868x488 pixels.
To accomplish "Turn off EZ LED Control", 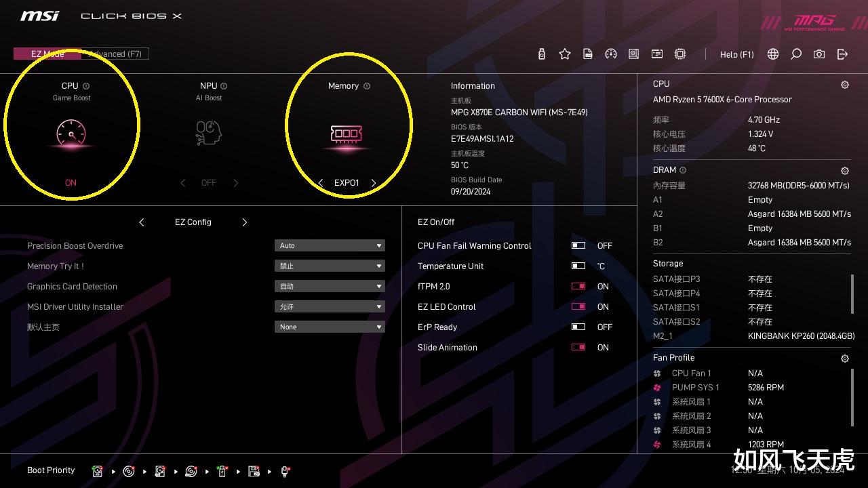I will 578,307.
